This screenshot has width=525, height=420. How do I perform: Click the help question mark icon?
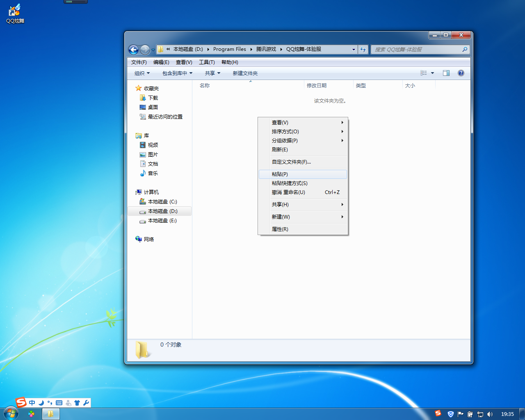[x=461, y=73]
